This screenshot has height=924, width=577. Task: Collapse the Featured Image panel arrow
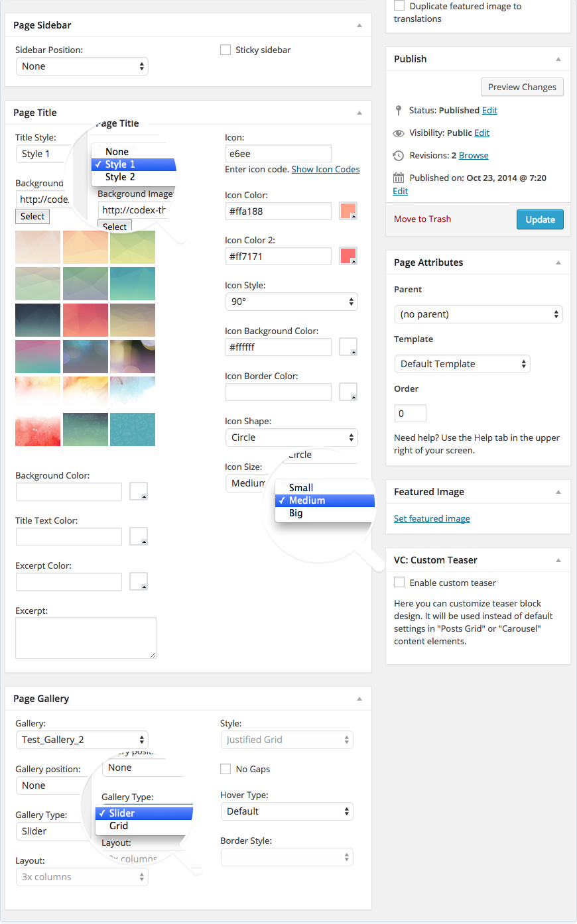click(x=558, y=492)
